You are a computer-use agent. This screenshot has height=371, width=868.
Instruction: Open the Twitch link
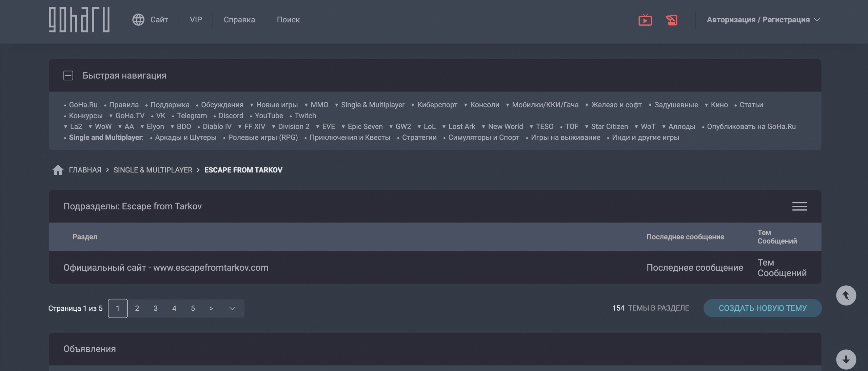pyautogui.click(x=305, y=116)
